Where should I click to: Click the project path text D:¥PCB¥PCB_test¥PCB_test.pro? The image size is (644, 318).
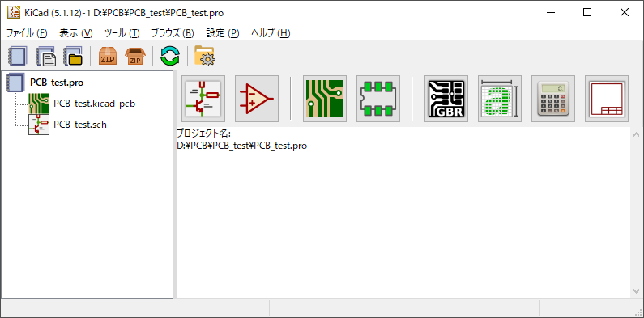click(241, 146)
